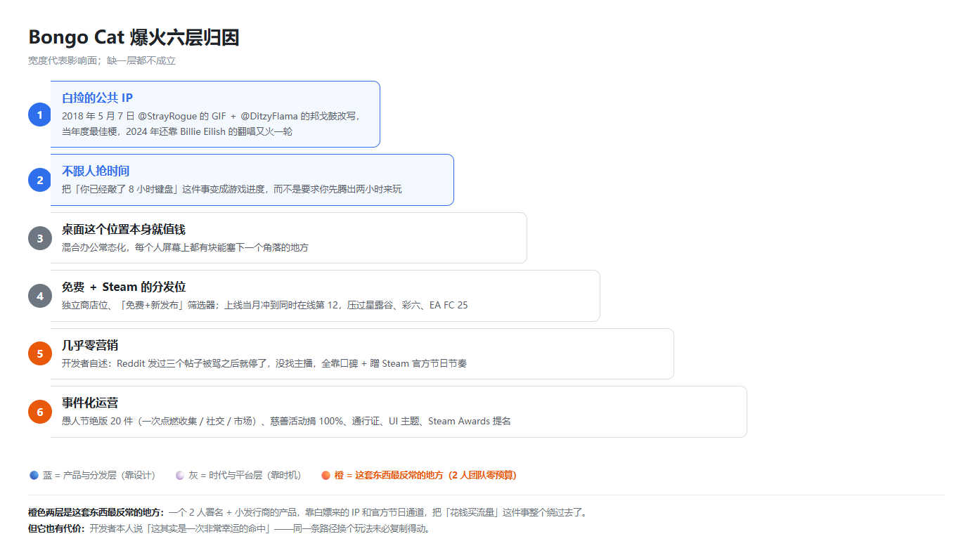Click the description about 敲了 8 小时键盘

pos(232,189)
